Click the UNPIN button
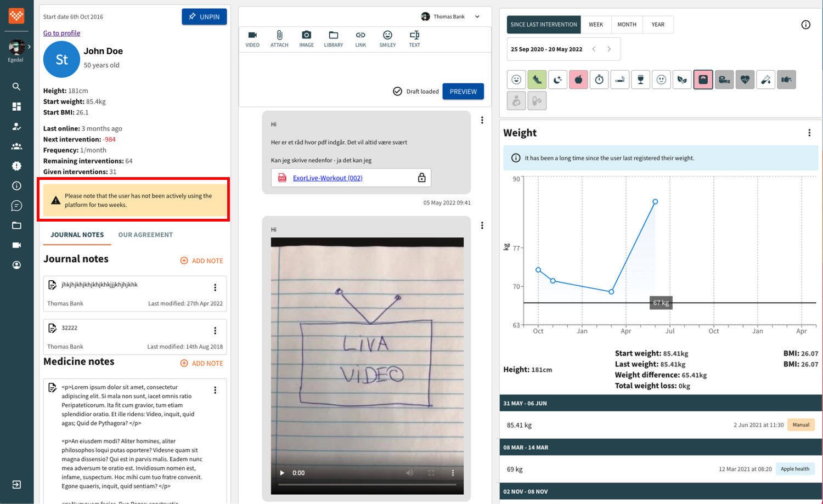Screen dimensions: 823x504 (204, 16)
